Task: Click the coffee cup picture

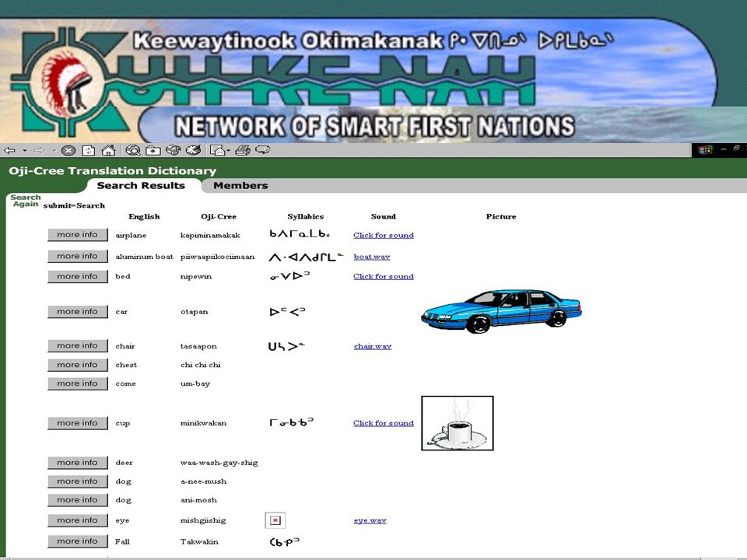Action: (458, 423)
